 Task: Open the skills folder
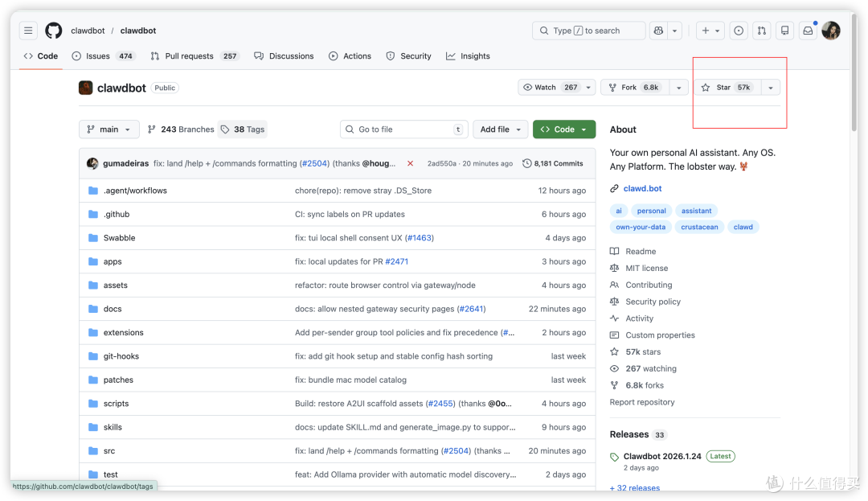point(113,427)
